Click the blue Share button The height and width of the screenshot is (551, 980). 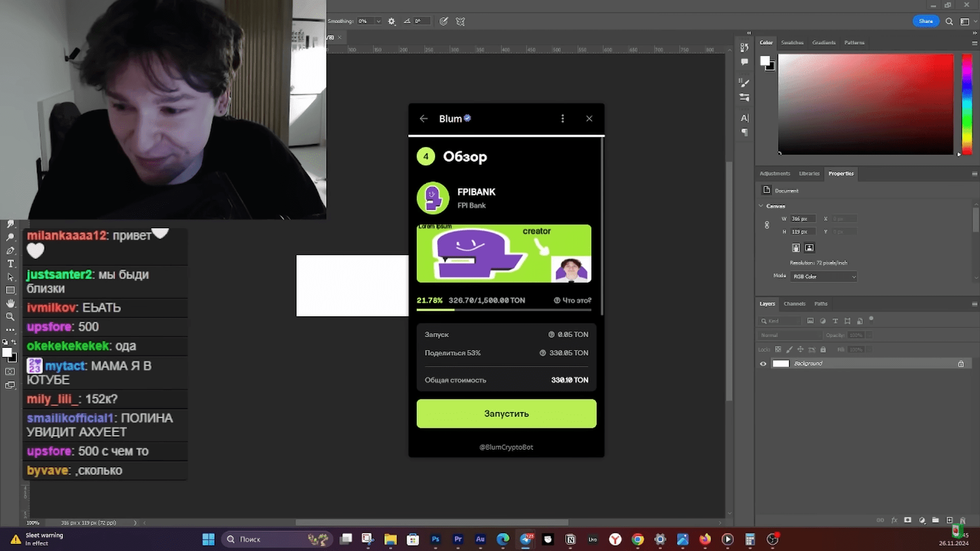coord(925,21)
